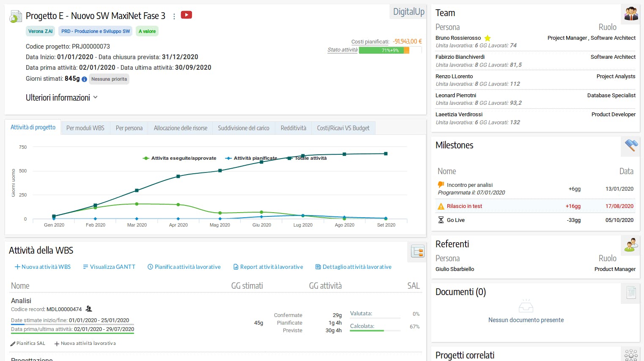
Task: Open the three-dot menu beside project title
Action: (174, 16)
